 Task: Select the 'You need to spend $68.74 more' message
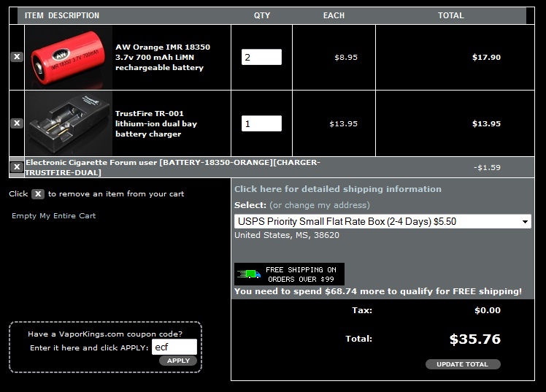pos(378,291)
